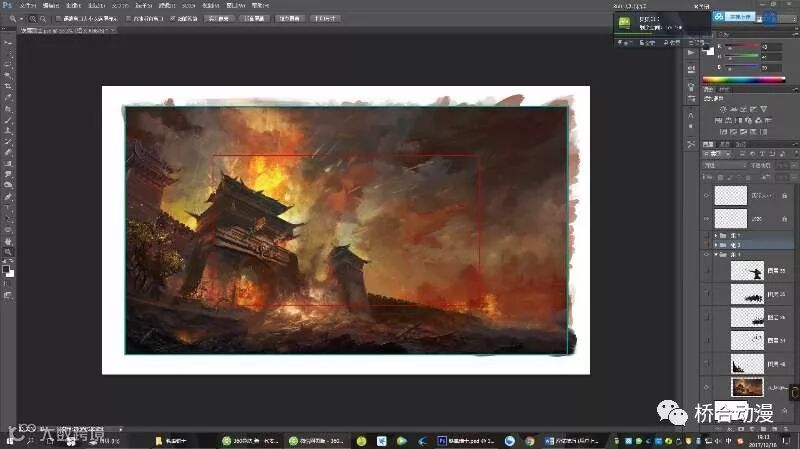Add a Levels adjustment from Adjustments panel

[x=733, y=109]
